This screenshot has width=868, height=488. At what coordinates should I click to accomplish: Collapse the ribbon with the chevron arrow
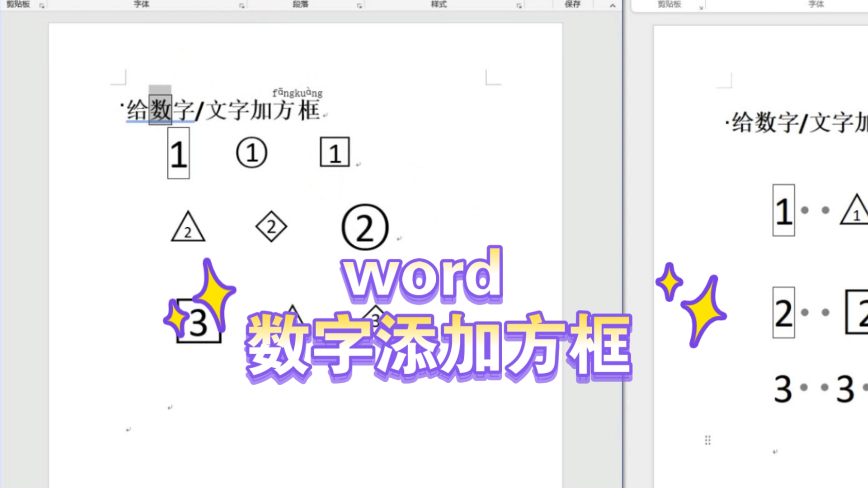pyautogui.click(x=613, y=5)
